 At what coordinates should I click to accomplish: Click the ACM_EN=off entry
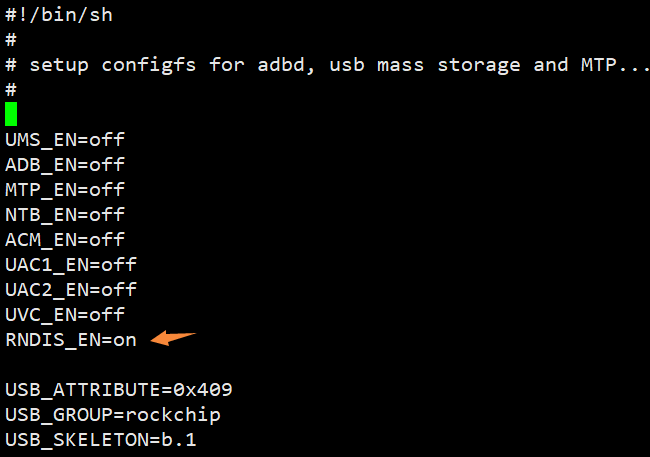[x=65, y=240]
